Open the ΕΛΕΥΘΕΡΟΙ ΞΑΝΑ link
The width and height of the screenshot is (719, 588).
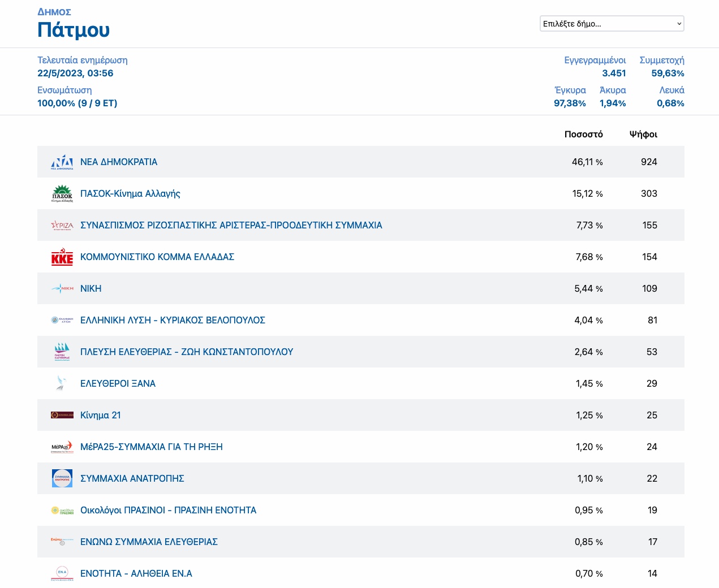point(118,383)
